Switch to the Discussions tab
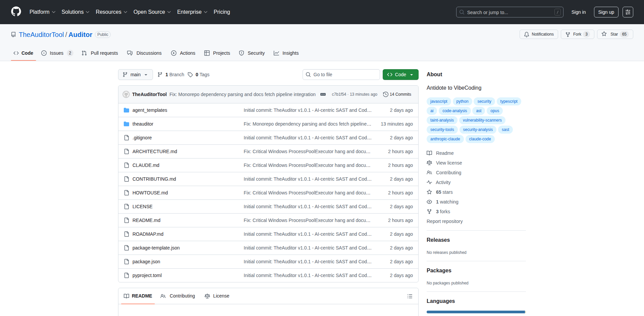The width and height of the screenshot is (644, 316). pos(144,53)
